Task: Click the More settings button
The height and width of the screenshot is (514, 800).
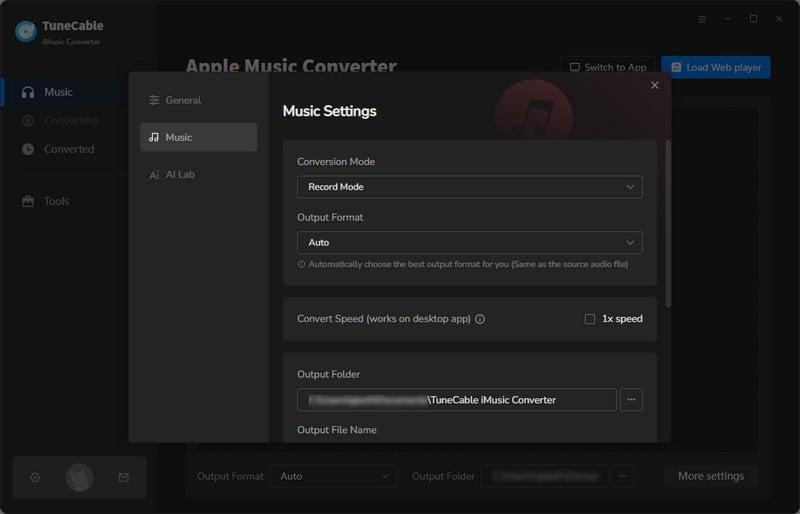Action: coord(711,476)
